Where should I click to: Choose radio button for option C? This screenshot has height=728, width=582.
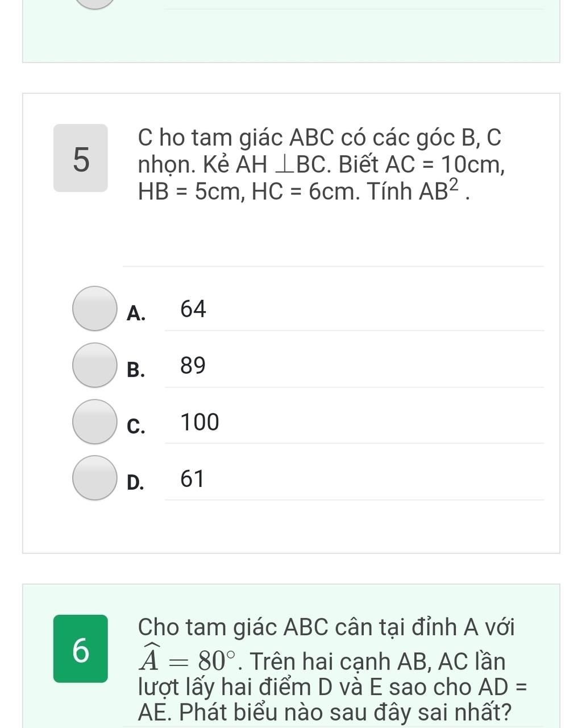[94, 421]
